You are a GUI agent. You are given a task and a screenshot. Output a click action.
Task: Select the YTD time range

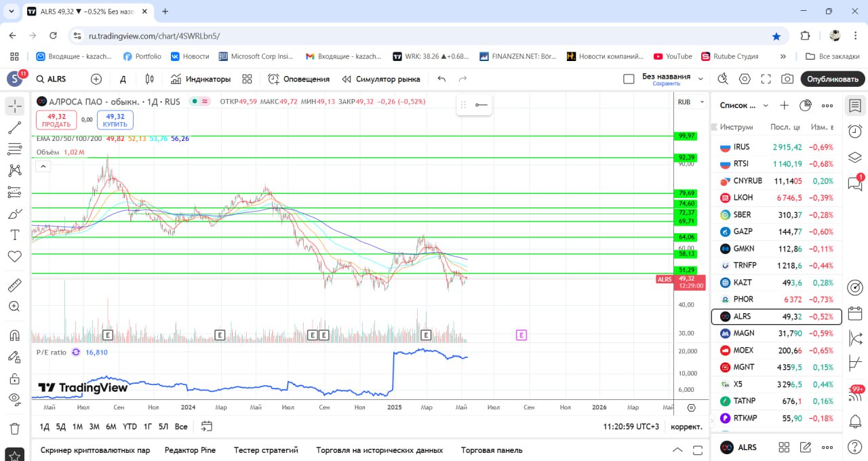click(x=130, y=426)
